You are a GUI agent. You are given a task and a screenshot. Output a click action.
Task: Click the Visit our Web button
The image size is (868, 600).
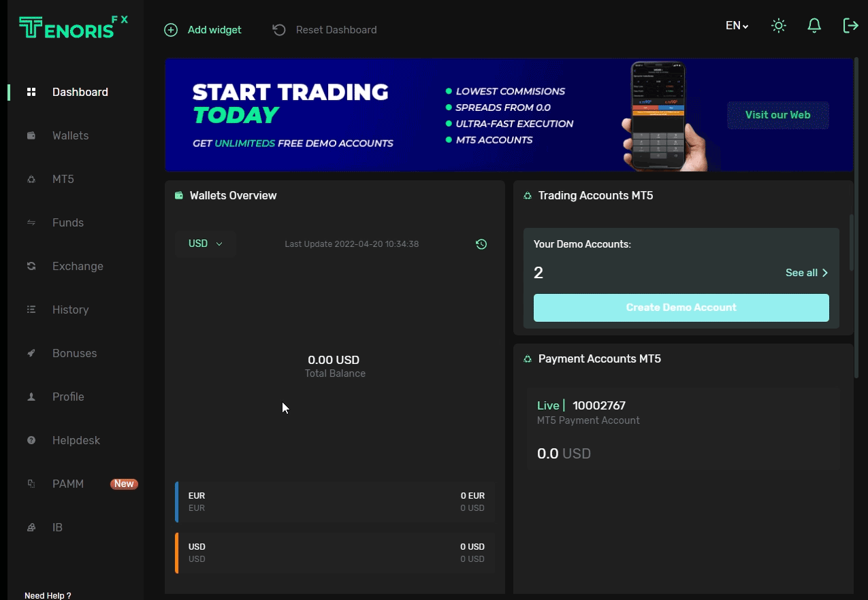tap(777, 115)
